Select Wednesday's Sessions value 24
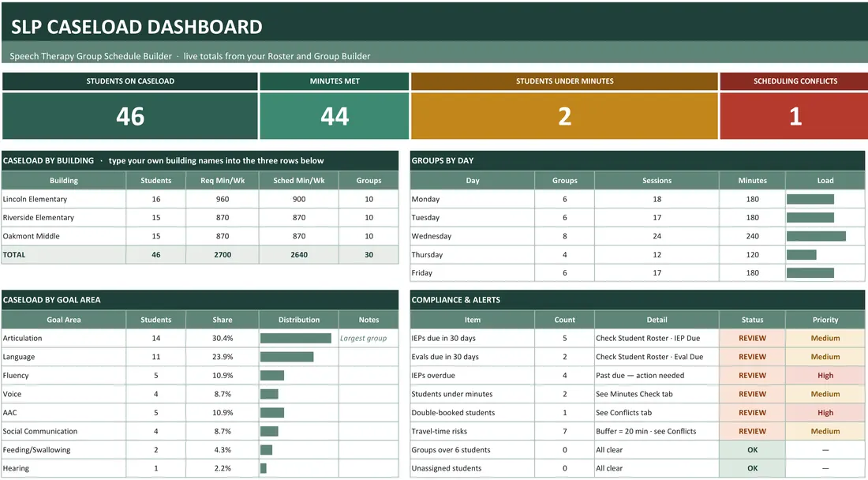Viewport: 868px width, 480px height. 657,236
